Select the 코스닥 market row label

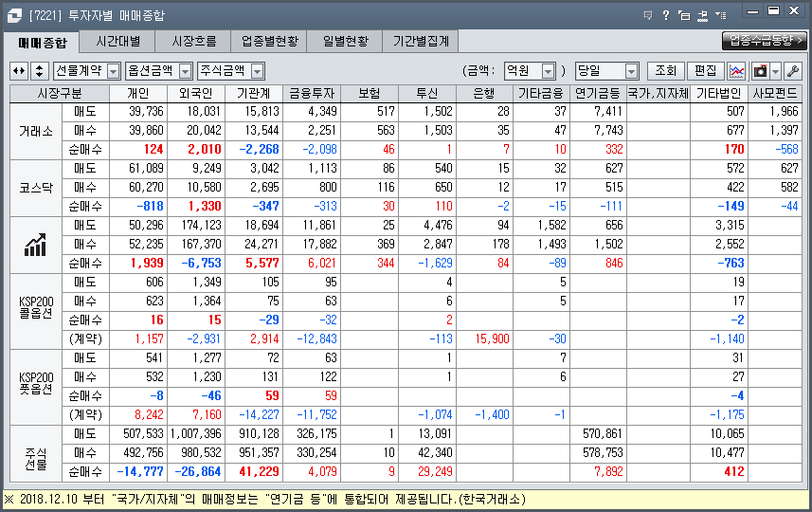point(36,188)
